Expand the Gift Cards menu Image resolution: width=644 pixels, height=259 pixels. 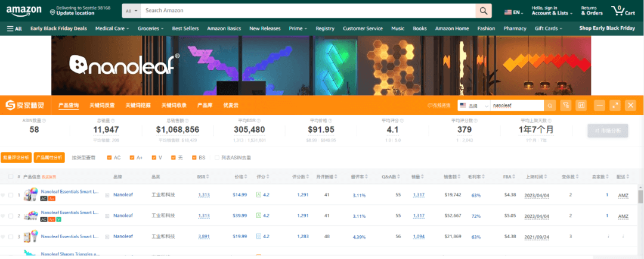coord(549,29)
